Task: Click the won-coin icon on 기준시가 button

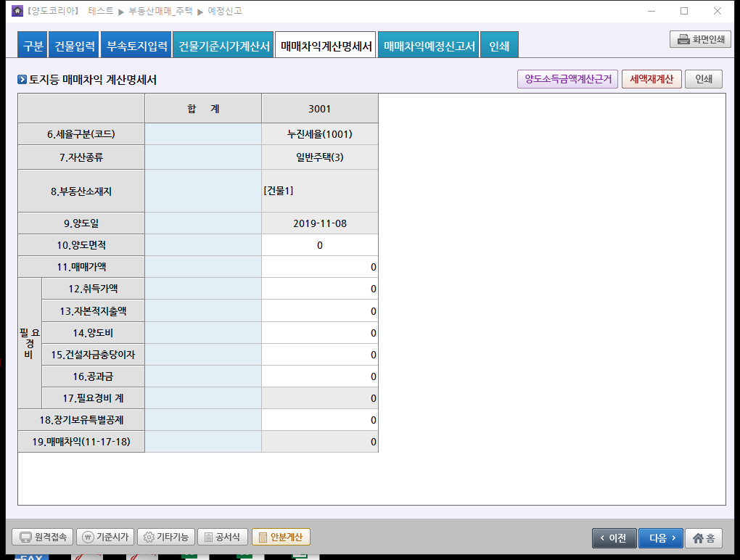Action: pyautogui.click(x=88, y=537)
